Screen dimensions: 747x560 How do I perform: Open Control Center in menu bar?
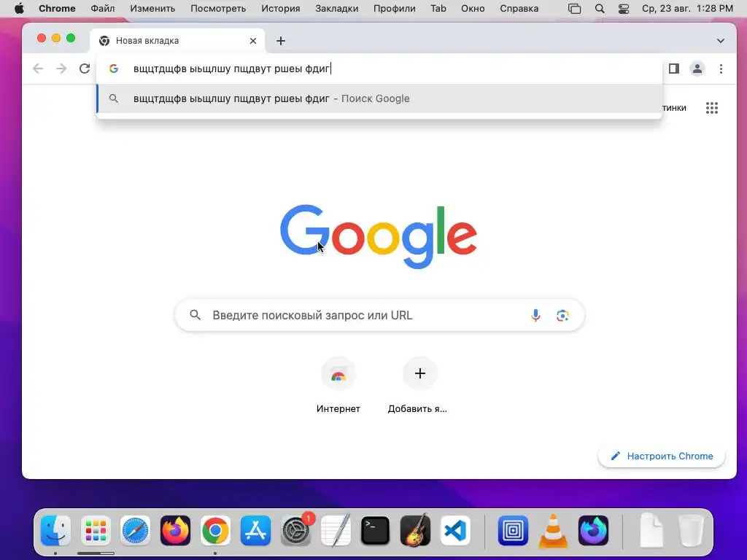(624, 9)
